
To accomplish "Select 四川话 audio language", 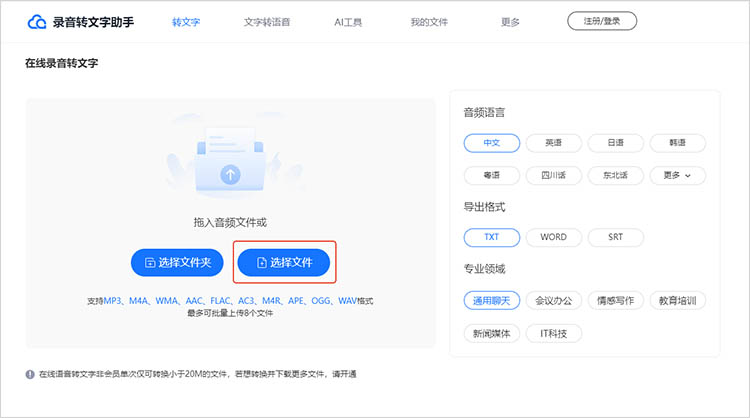I will tap(553, 176).
